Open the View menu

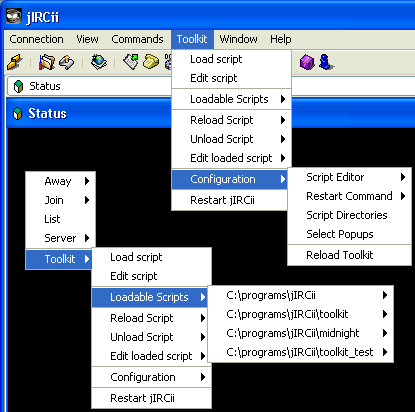[87, 39]
